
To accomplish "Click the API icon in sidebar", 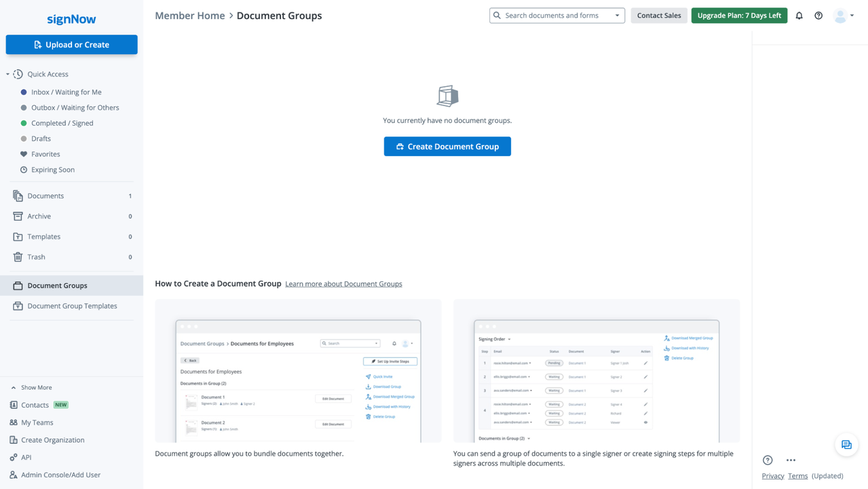I will [14, 457].
